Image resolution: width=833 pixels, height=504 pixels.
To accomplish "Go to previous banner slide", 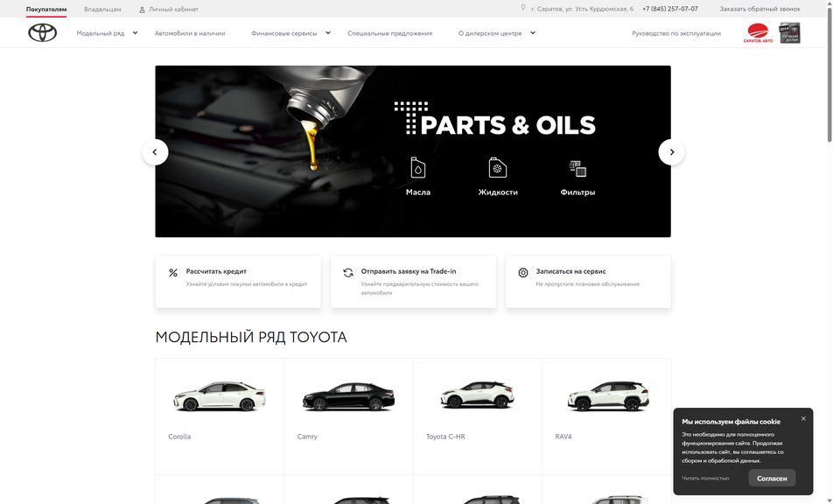I will tap(155, 152).
